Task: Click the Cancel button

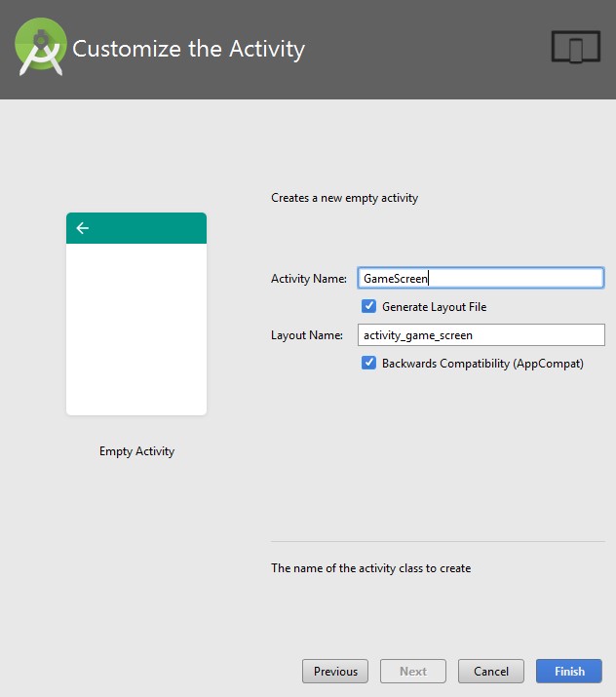Action: (491, 671)
